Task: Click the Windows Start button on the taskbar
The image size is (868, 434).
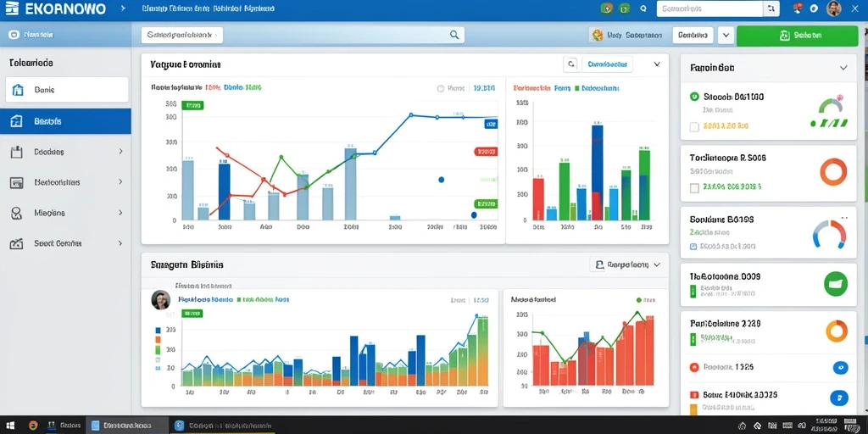Action: tap(12, 426)
